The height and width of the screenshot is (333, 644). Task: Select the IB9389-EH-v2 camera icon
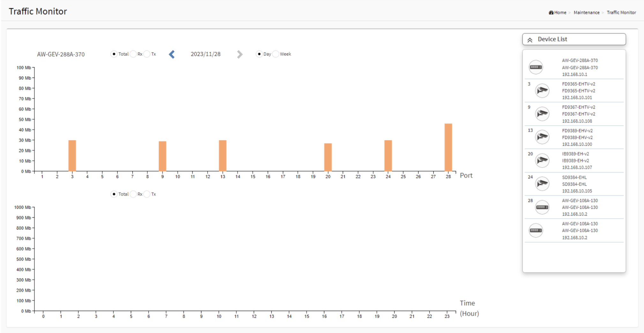click(542, 160)
